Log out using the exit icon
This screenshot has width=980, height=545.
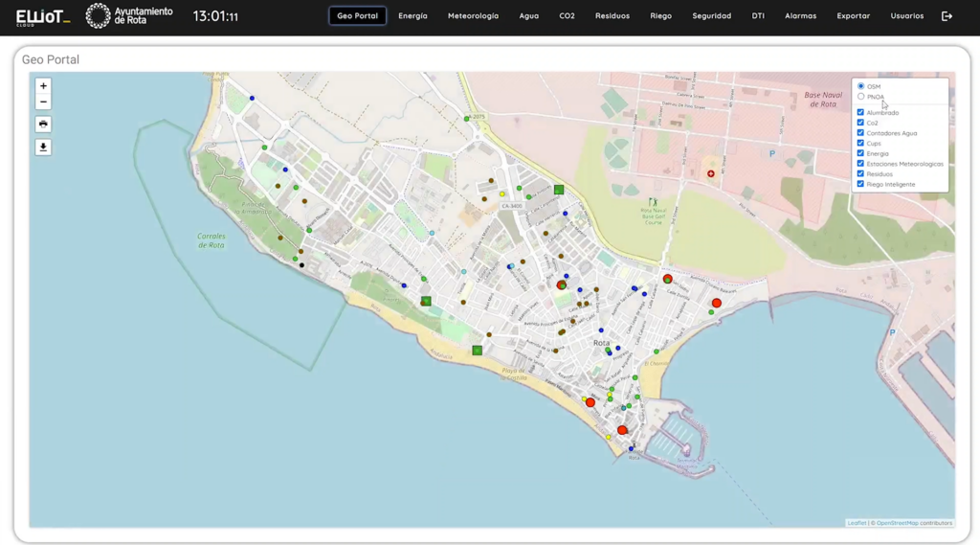pyautogui.click(x=947, y=16)
